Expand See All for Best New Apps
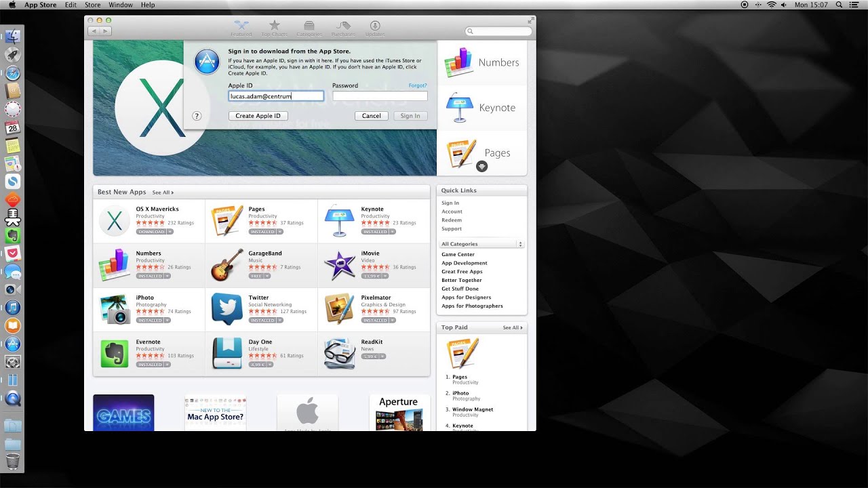The image size is (868, 488). (163, 192)
